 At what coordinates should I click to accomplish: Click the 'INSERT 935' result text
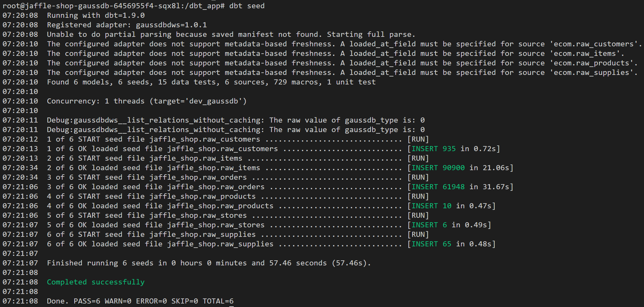(433, 149)
